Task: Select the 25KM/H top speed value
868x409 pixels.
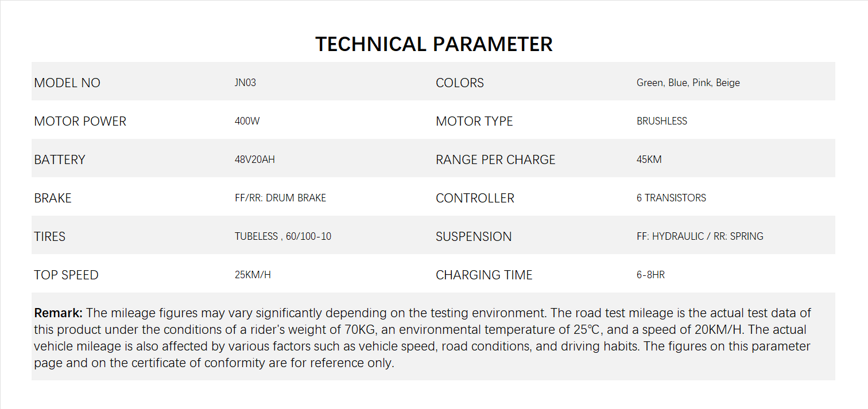Action: tap(253, 275)
